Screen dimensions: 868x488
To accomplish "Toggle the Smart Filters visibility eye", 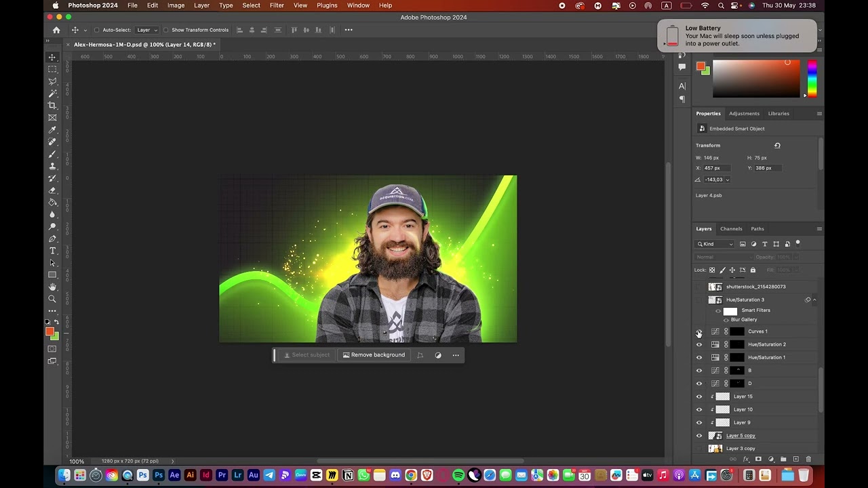I will 718,311.
